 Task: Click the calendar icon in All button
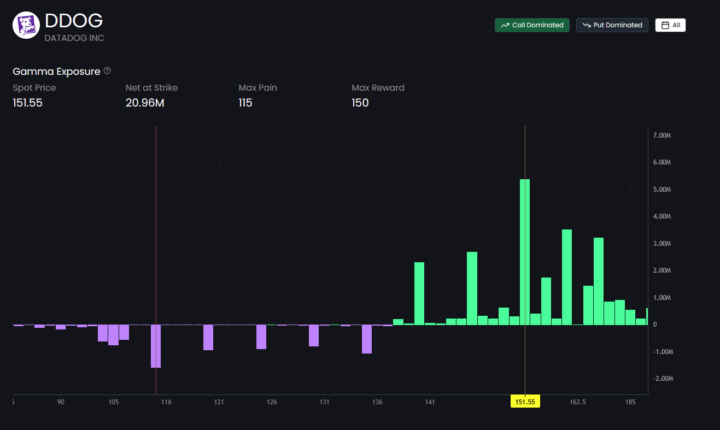[666, 25]
